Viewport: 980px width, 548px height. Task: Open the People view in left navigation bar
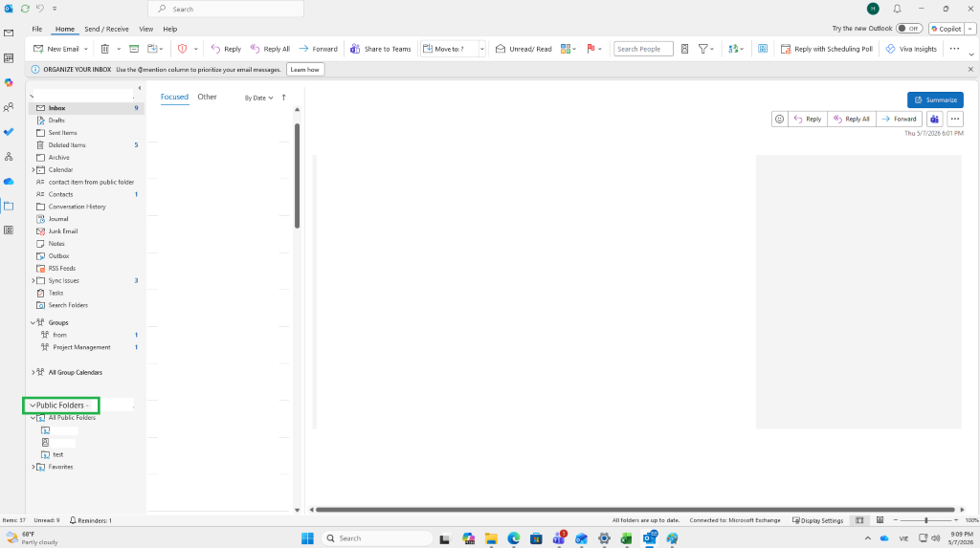9,107
